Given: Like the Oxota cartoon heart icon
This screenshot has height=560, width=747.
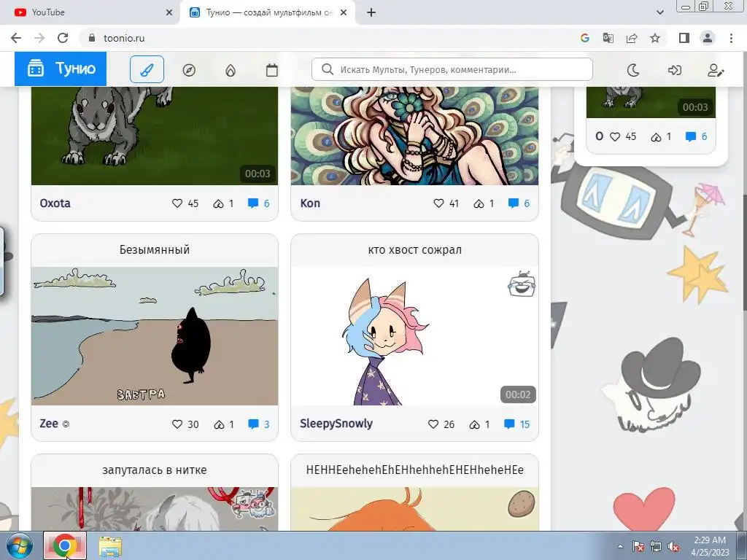Looking at the screenshot, I should point(177,203).
